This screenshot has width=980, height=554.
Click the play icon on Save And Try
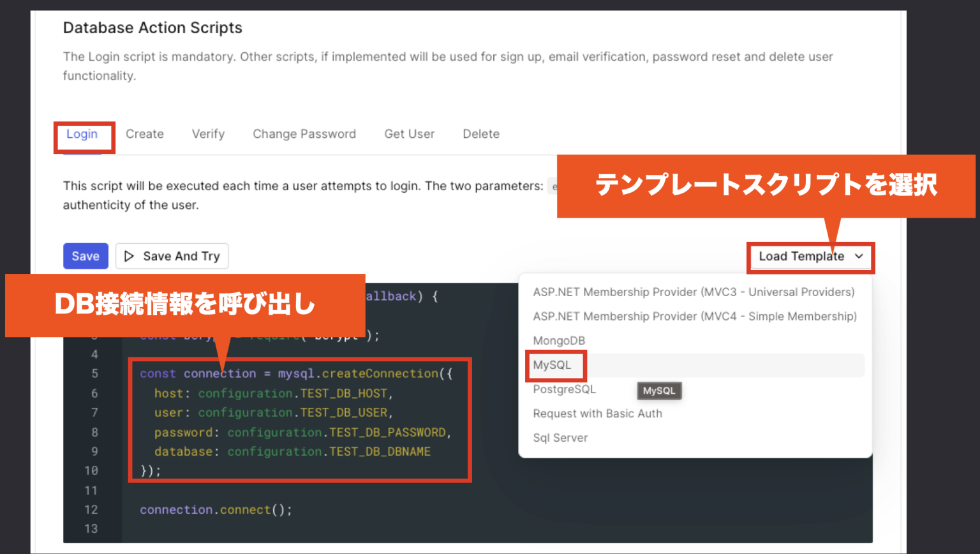[130, 256]
